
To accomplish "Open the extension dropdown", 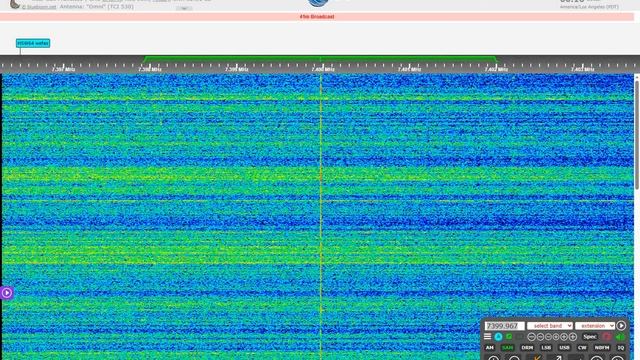I will [x=595, y=326].
